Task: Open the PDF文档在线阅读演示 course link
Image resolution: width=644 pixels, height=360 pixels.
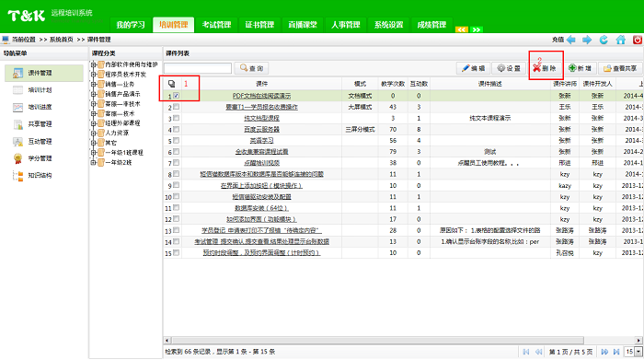Action: [261, 96]
